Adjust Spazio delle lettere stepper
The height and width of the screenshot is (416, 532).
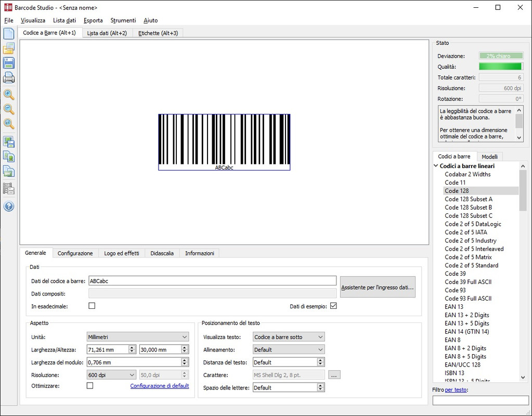[320, 387]
